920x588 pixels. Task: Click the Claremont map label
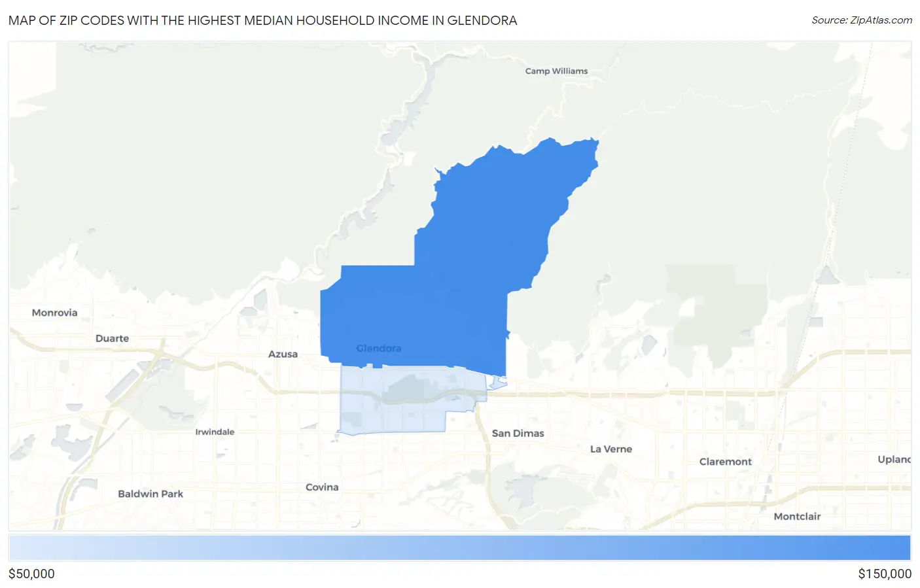click(725, 461)
